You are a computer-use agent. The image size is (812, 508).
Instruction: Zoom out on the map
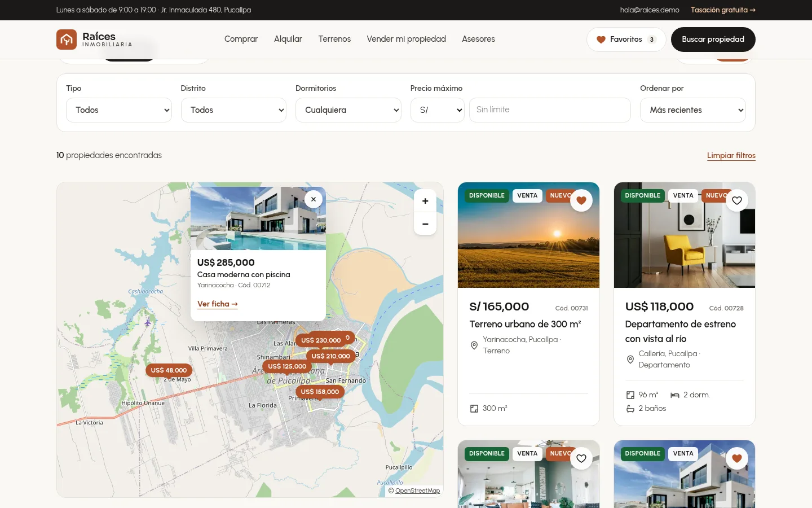tap(425, 224)
